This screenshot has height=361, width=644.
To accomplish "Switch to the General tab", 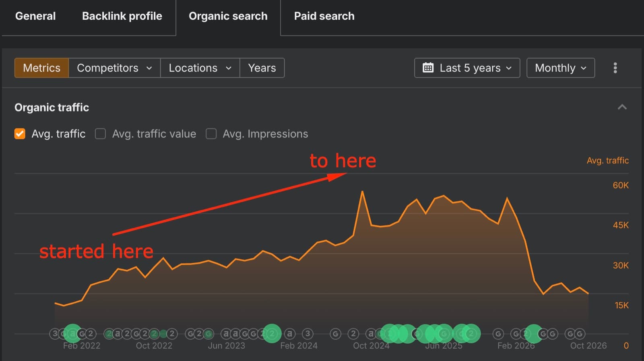I will 35,16.
